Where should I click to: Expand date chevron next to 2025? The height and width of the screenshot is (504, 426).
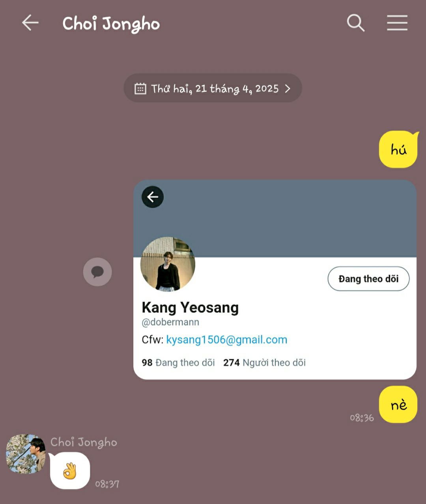(288, 88)
